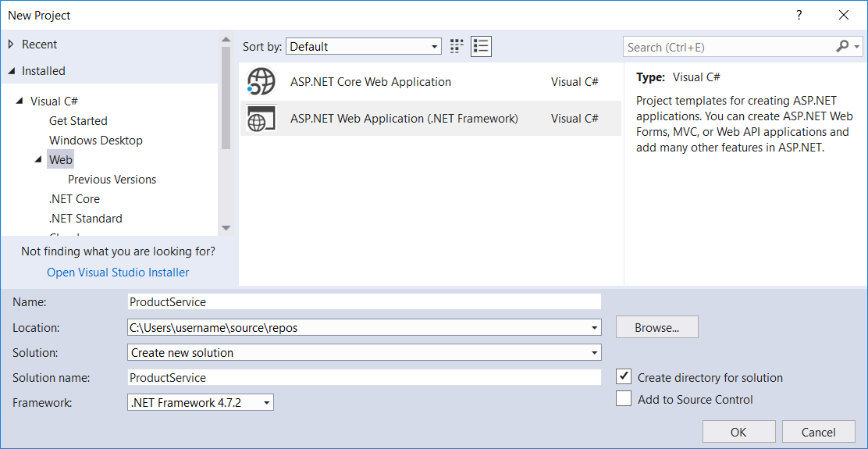Image resolution: width=868 pixels, height=449 pixels.
Task: Switch to medium icons list view
Action: coord(481,47)
